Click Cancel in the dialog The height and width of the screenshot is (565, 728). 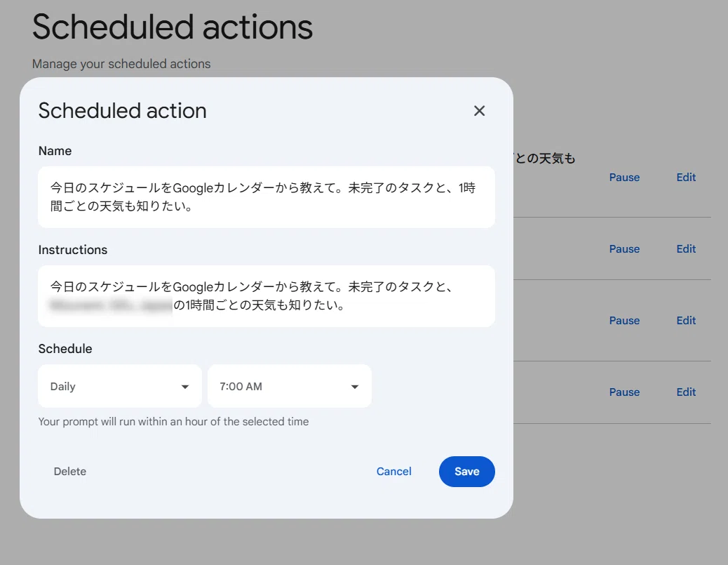click(393, 471)
